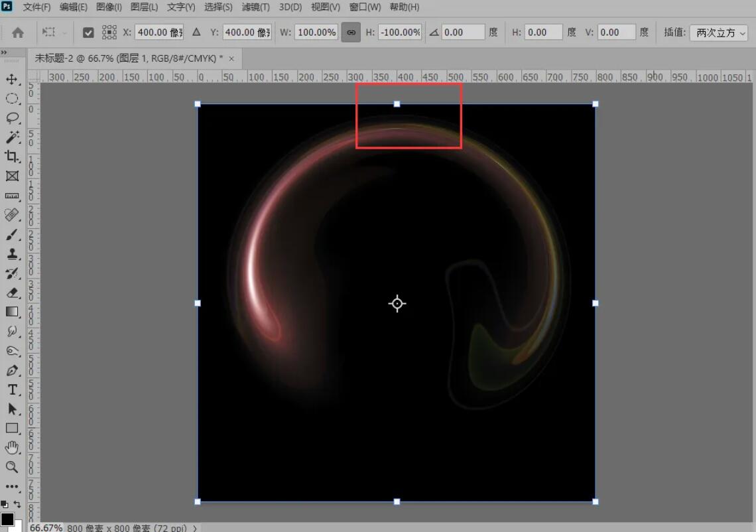Select the Crop tool
This screenshot has height=532, width=756.
tap(12, 157)
